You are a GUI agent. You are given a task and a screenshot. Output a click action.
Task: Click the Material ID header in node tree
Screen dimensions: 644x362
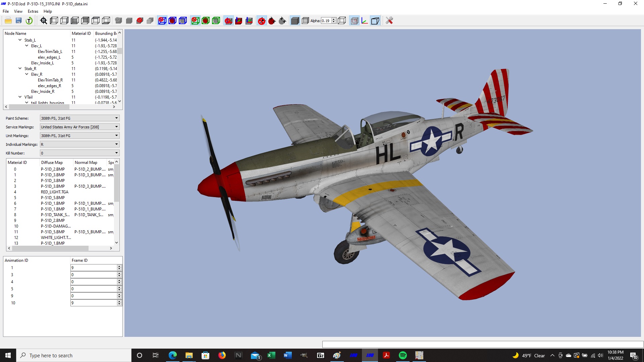coord(82,33)
